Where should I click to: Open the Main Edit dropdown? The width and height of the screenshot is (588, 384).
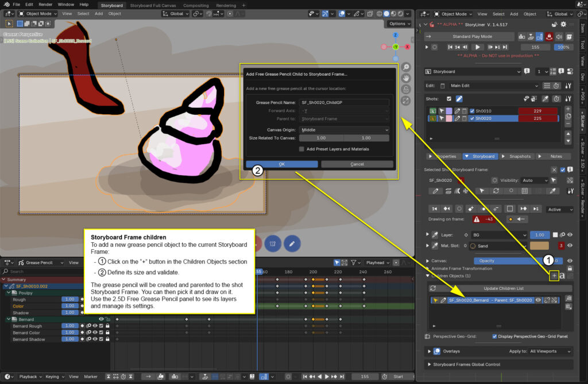(493, 86)
